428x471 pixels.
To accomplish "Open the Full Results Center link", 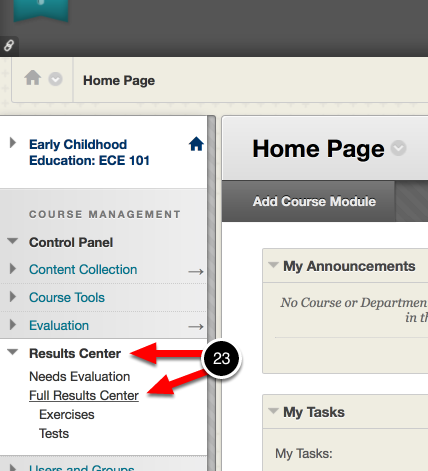I will point(84,396).
